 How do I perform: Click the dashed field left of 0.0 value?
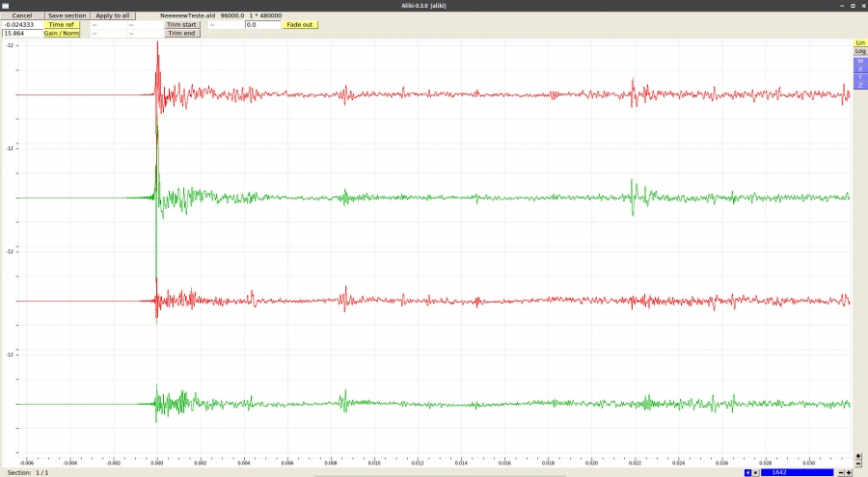pyautogui.click(x=226, y=24)
